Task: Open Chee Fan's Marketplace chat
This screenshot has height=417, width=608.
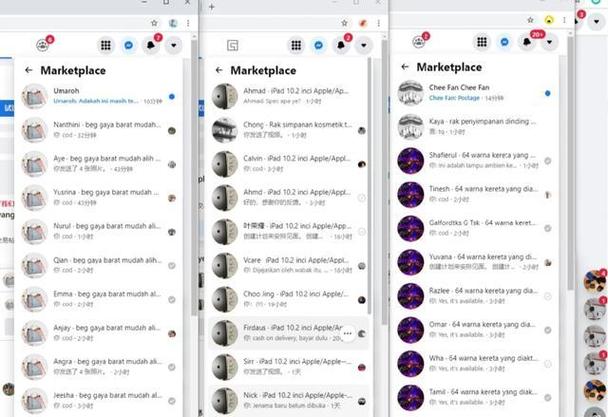Action: coord(470,93)
